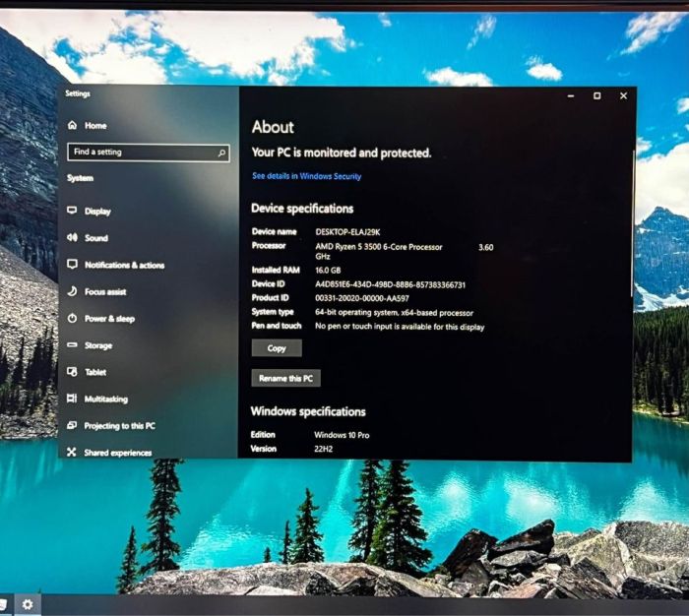Screen dimensions: 689x616
Task: Close the Settings window
Action: point(623,95)
